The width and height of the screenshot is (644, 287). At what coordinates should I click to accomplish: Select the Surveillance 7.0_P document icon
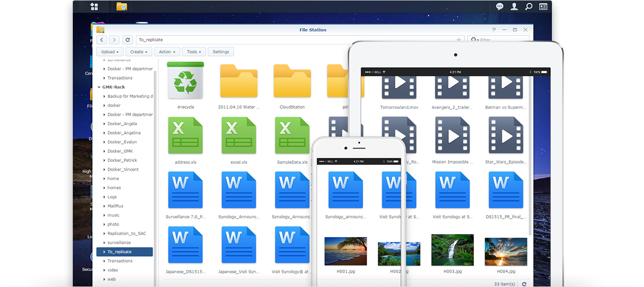pos(186,190)
